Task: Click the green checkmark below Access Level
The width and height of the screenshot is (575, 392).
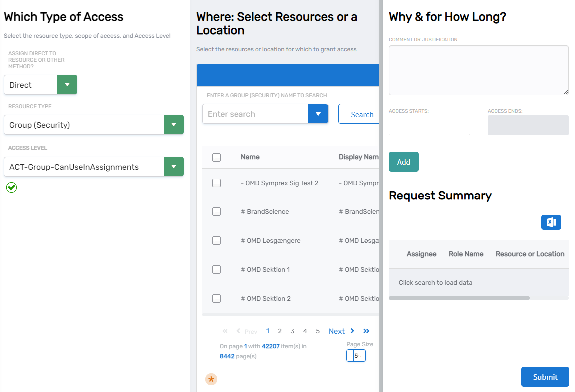Action: (x=11, y=187)
